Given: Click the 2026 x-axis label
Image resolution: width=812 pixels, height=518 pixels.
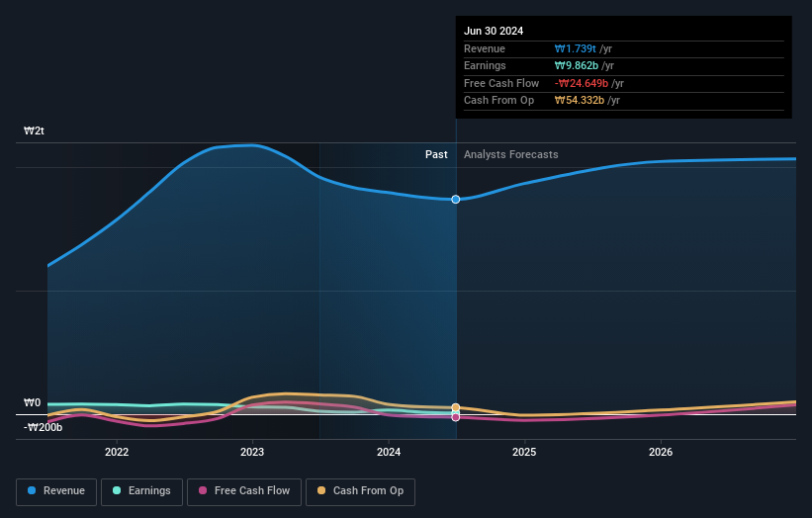Looking at the screenshot, I should coord(661,452).
